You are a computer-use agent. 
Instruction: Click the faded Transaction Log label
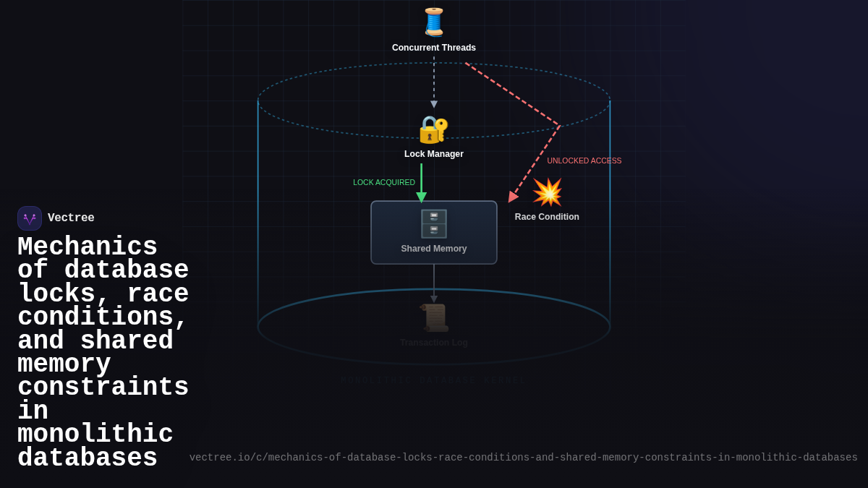pos(434,343)
